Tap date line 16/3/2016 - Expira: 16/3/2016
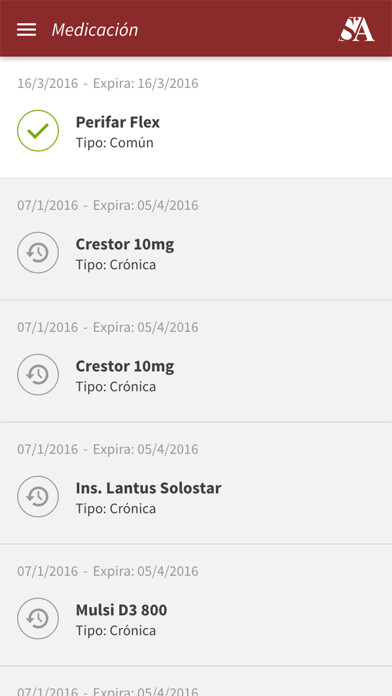 108,83
